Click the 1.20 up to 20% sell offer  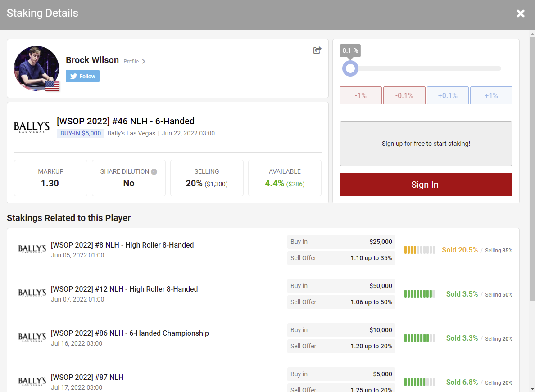371,346
